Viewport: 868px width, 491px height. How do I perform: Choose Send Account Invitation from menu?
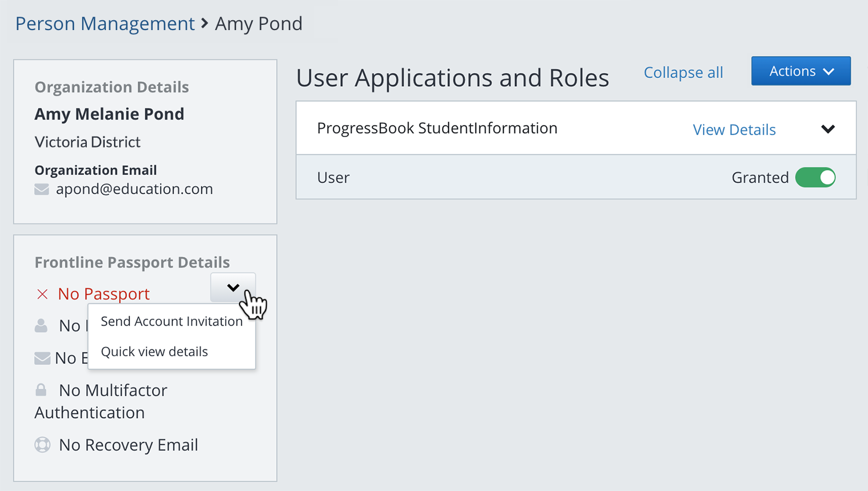pos(171,322)
